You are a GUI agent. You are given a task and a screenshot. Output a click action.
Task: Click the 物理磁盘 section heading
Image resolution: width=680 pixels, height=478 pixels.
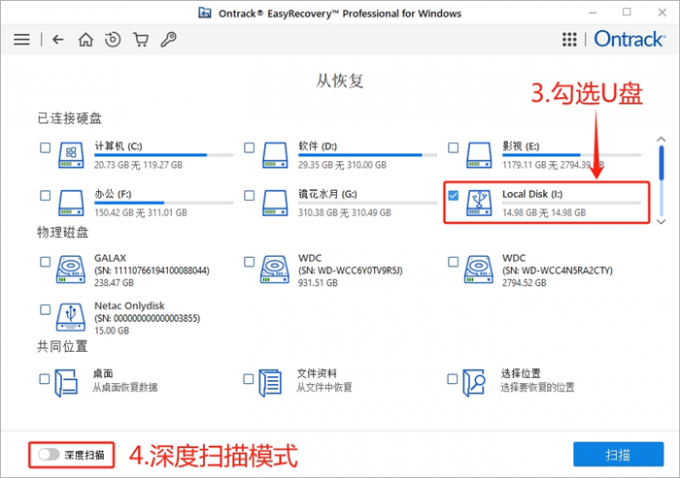pyautogui.click(x=63, y=232)
